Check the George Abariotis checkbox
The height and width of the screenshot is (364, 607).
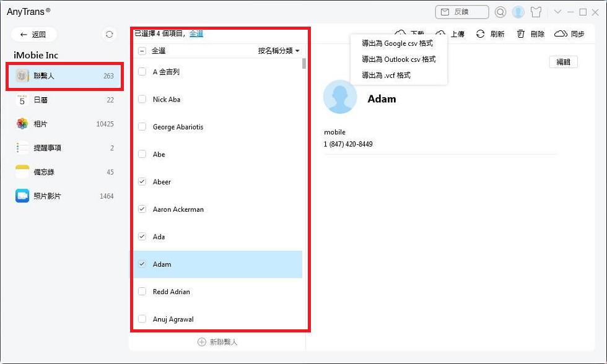(142, 126)
